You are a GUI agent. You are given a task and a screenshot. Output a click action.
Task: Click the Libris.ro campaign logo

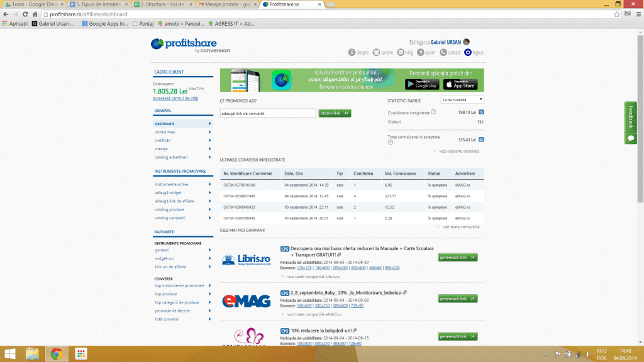[247, 260]
